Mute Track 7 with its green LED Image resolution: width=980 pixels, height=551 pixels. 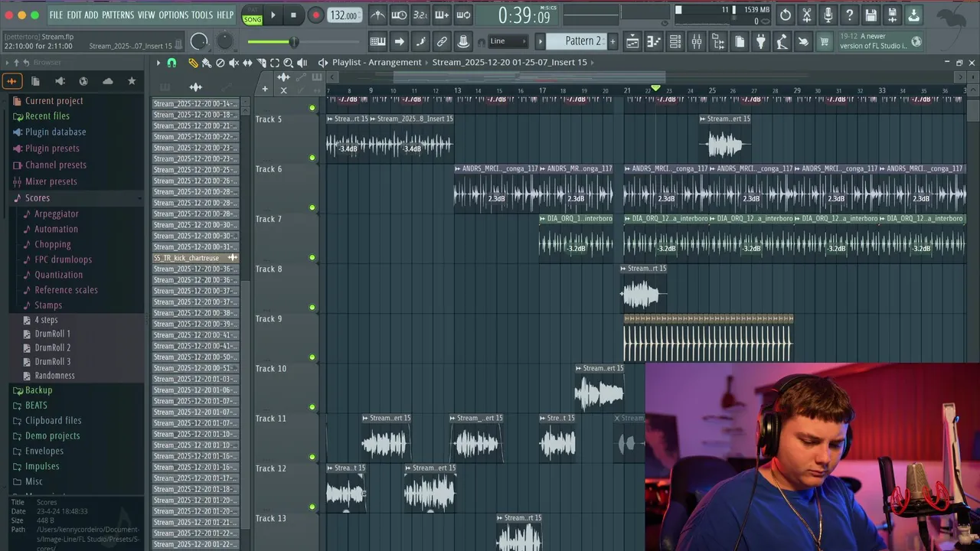(312, 257)
